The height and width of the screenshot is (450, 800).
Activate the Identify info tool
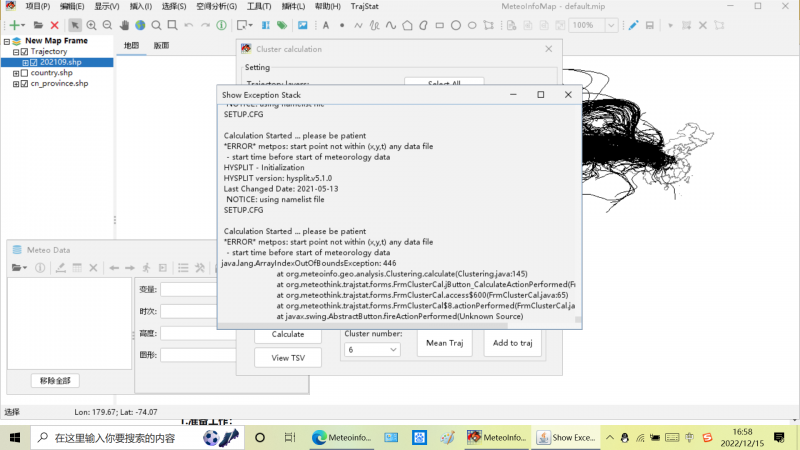click(221, 24)
